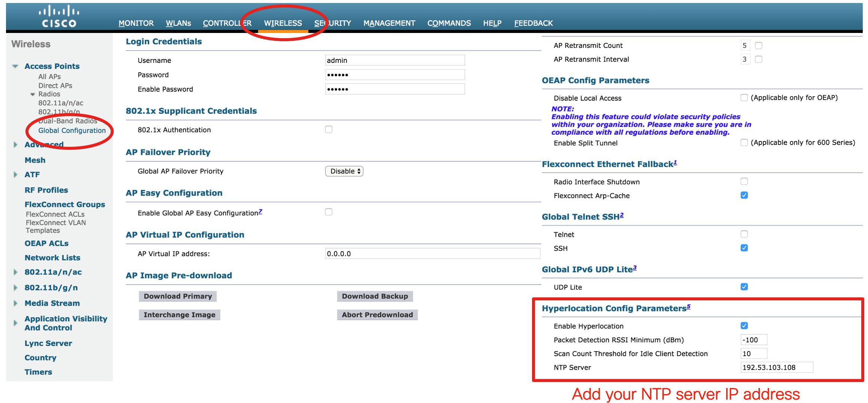Open Country settings in sidebar
868x403 pixels.
[x=40, y=358]
